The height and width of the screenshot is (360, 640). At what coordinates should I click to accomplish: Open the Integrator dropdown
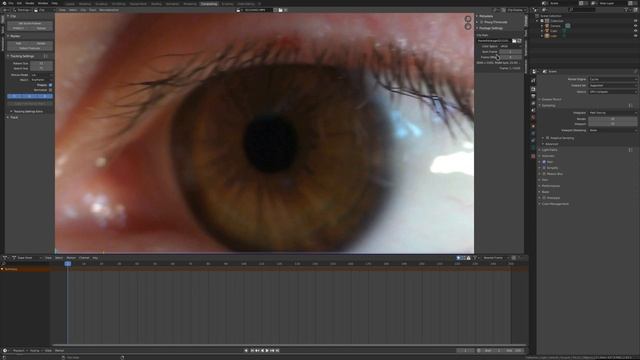coord(612,113)
